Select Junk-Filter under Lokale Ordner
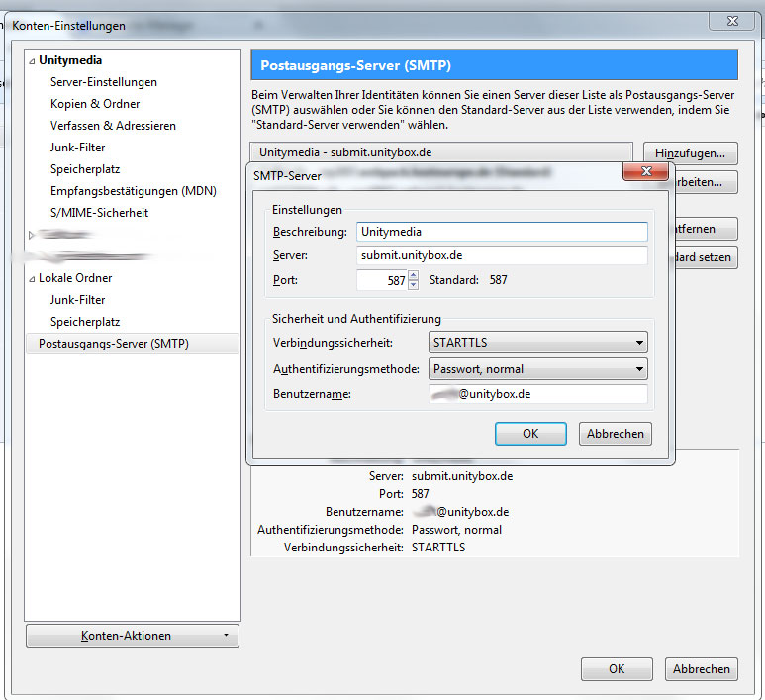Screen dimensions: 765x700 pos(77,300)
